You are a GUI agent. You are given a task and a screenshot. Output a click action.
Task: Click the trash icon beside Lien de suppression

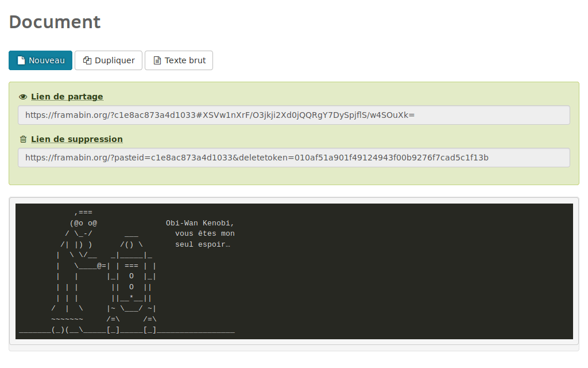pyautogui.click(x=23, y=139)
